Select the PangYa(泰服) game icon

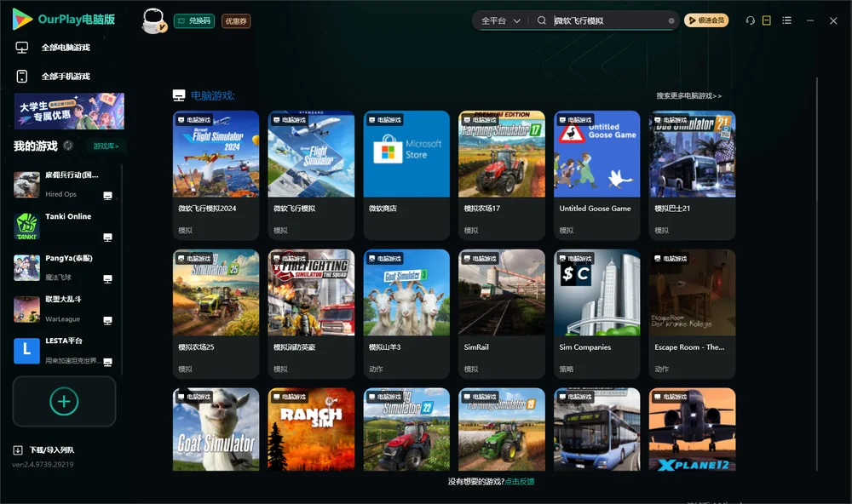pyautogui.click(x=26, y=267)
